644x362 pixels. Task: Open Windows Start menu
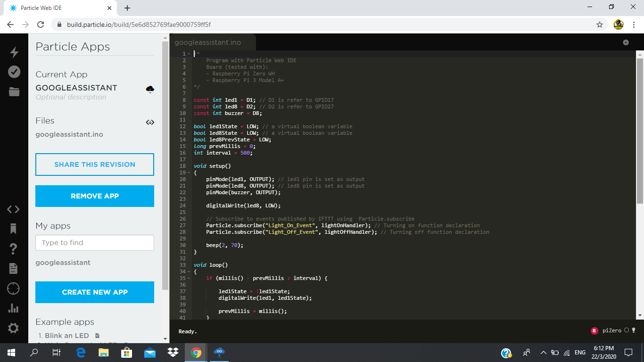coord(11,352)
